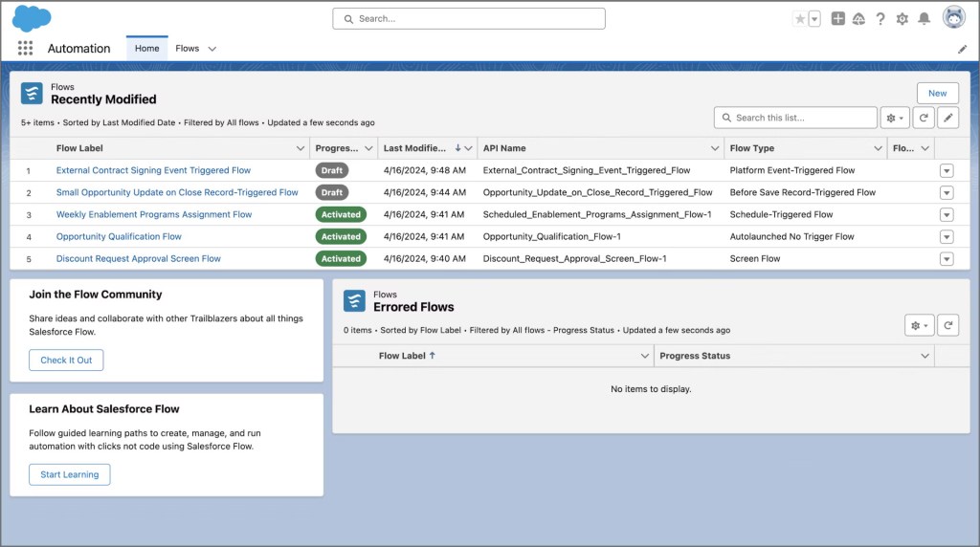
Task: Open the global actions plus icon
Action: click(x=837, y=19)
